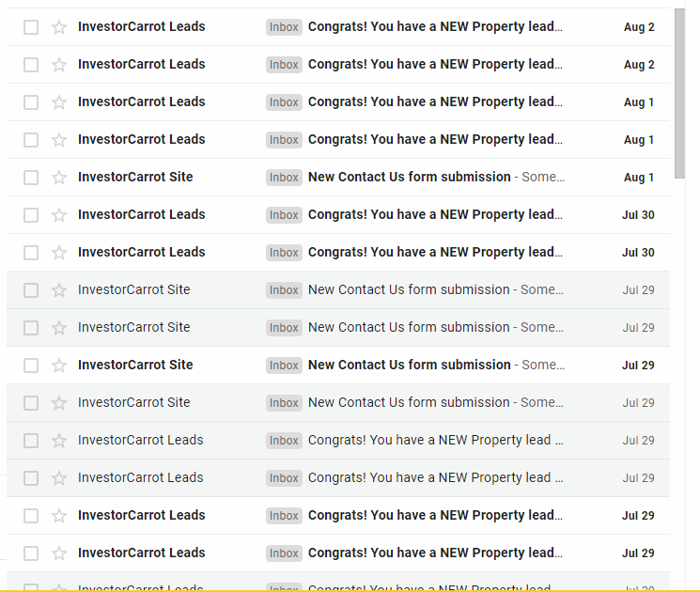The width and height of the screenshot is (700, 592).
Task: Star the upper Jul 30 InvestorCarrot Leads email
Action: (59, 215)
